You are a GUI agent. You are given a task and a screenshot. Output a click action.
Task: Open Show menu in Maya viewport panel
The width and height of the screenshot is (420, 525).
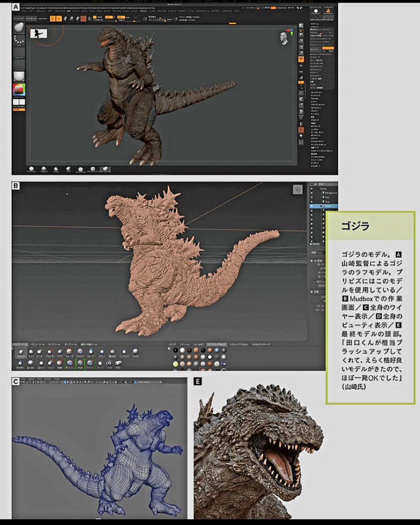coord(39,378)
